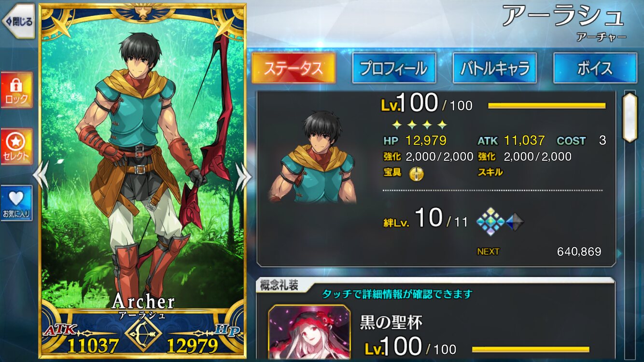Open the プロフィール tab
The width and height of the screenshot is (644, 362).
point(394,68)
